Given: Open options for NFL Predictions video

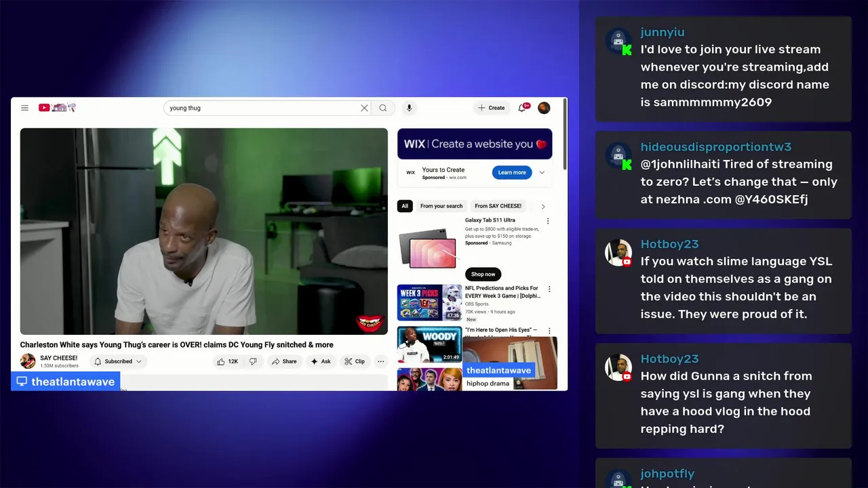Looking at the screenshot, I should click(x=549, y=289).
